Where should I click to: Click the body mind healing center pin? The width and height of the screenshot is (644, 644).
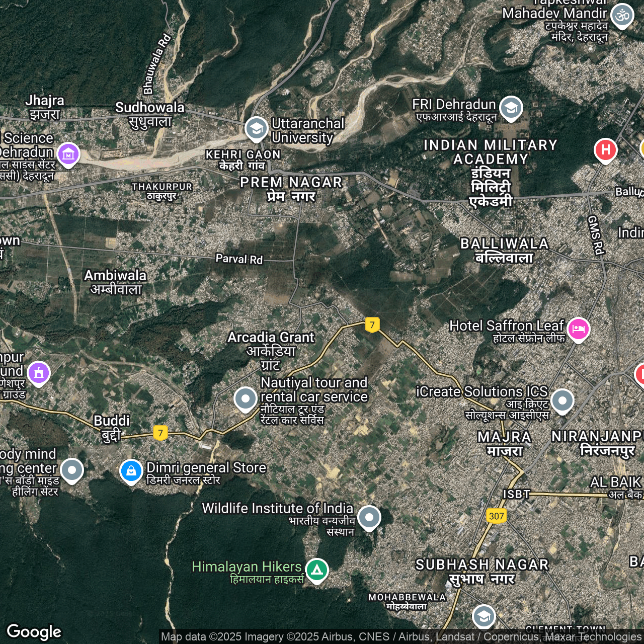coord(72,470)
